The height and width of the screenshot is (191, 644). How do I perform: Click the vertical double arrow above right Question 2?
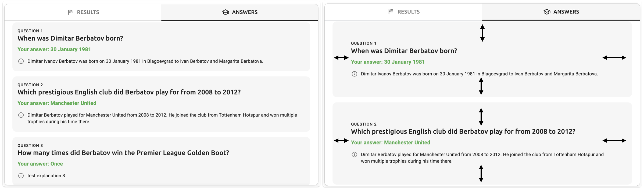pyautogui.click(x=481, y=117)
